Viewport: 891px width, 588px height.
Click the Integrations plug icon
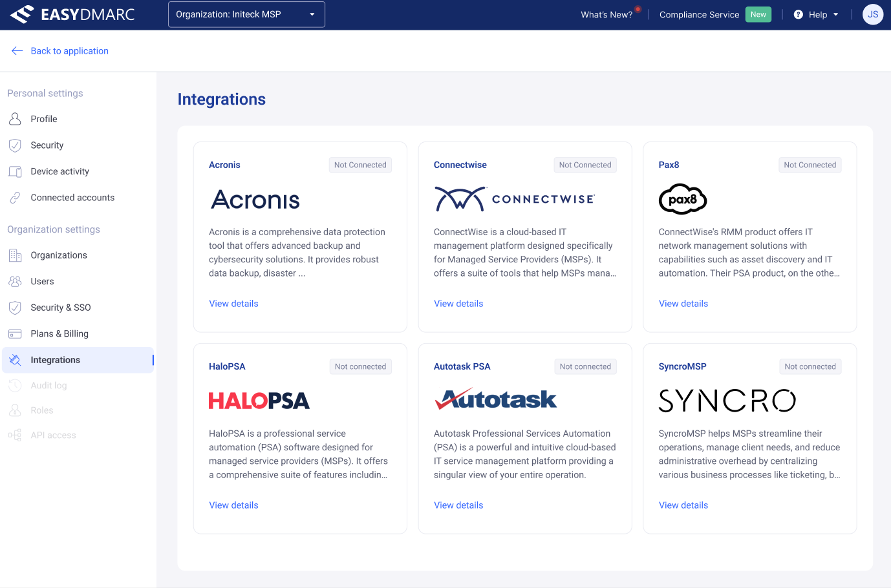coord(15,360)
